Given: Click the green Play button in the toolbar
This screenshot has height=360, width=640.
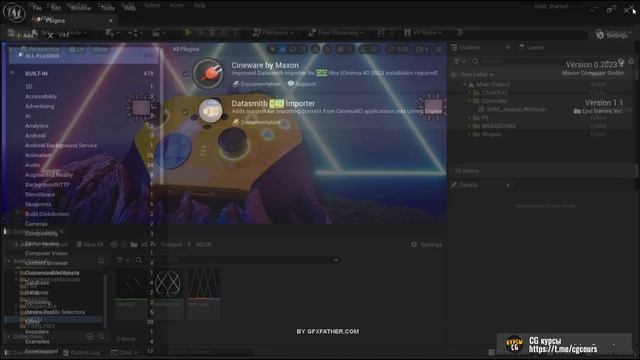Looking at the screenshot, I should tap(188, 33).
